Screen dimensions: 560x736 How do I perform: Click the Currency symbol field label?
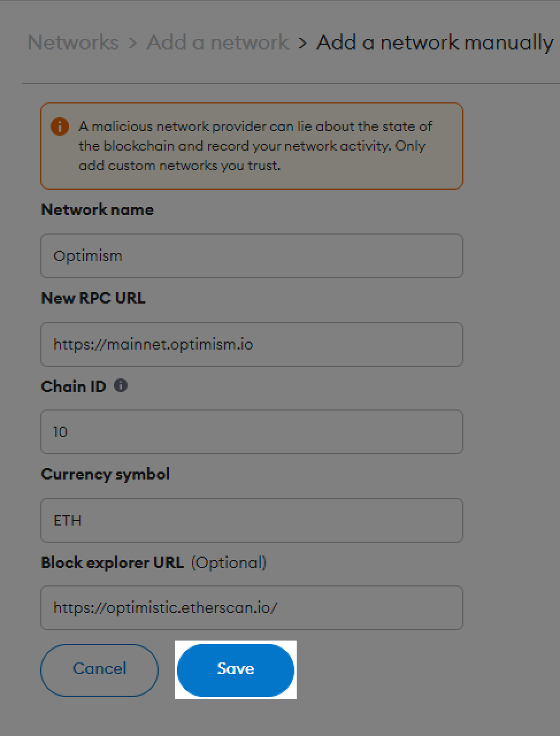(x=105, y=474)
